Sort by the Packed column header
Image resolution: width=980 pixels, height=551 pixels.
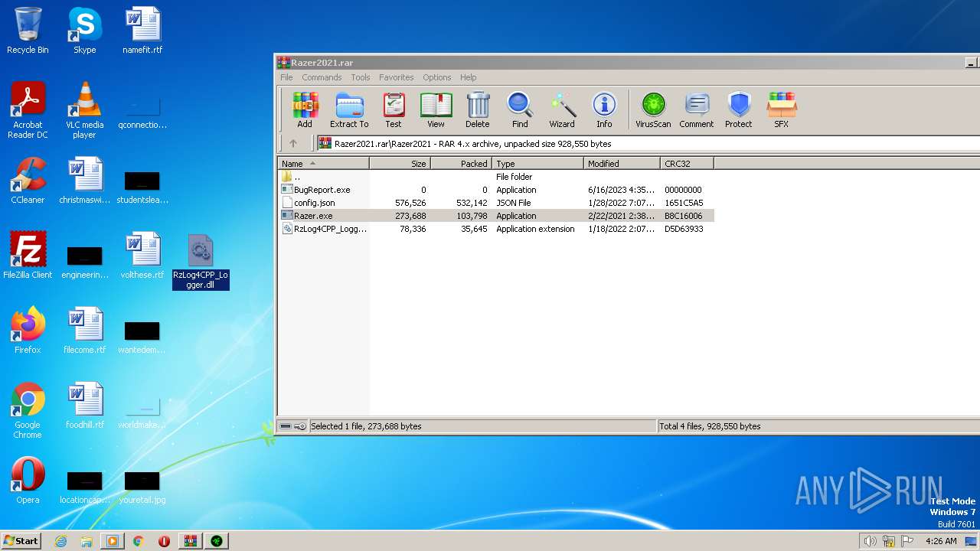pyautogui.click(x=462, y=163)
